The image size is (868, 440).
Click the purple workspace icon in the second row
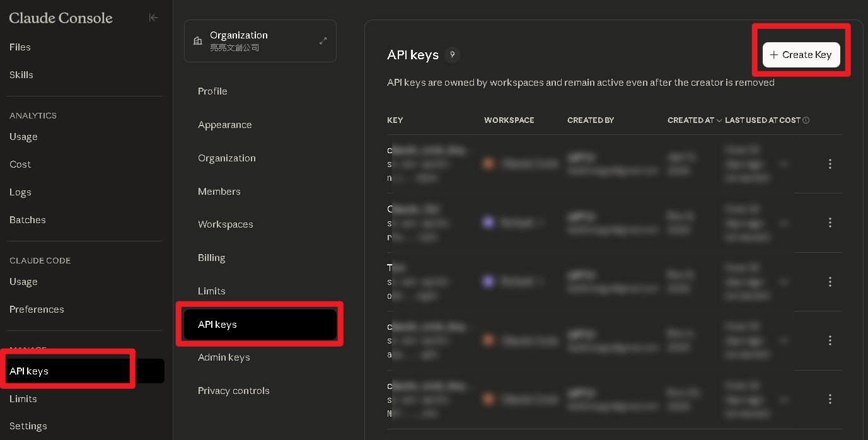pyautogui.click(x=490, y=222)
